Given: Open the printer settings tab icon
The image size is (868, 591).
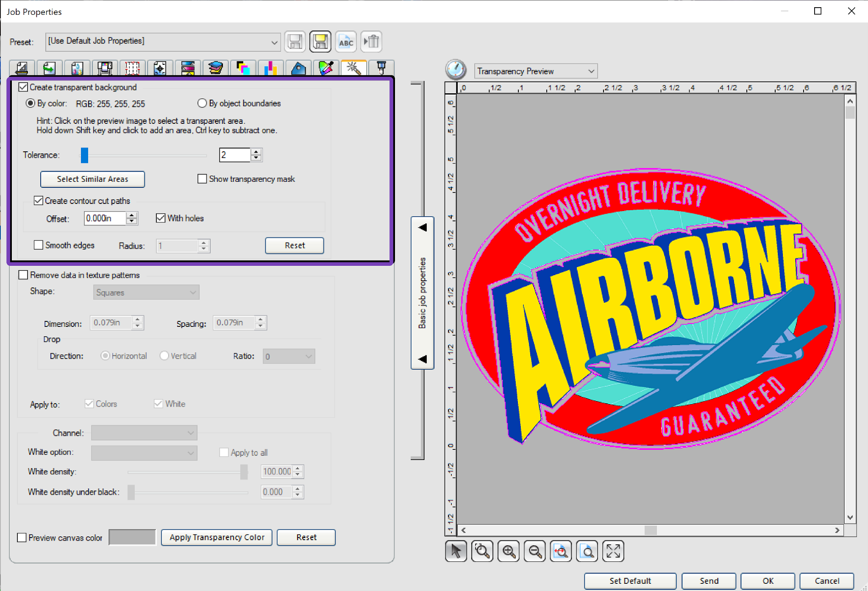Looking at the screenshot, I should coord(105,68).
